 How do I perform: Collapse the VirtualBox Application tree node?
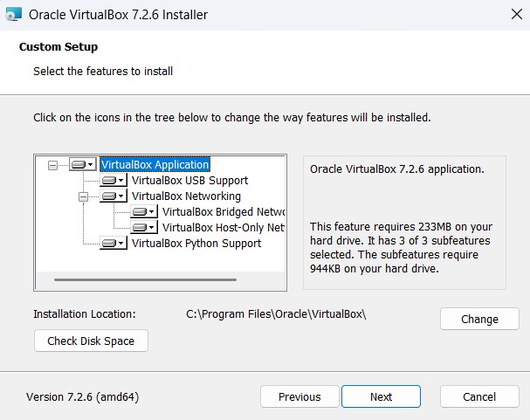pos(52,164)
